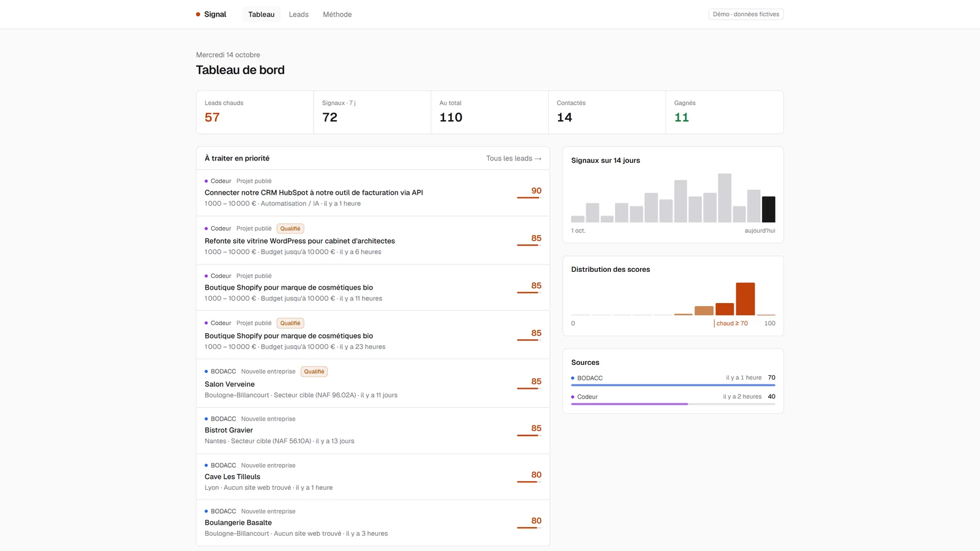Switch to the Tableau tab
The image size is (980, 551).
coord(262,14)
